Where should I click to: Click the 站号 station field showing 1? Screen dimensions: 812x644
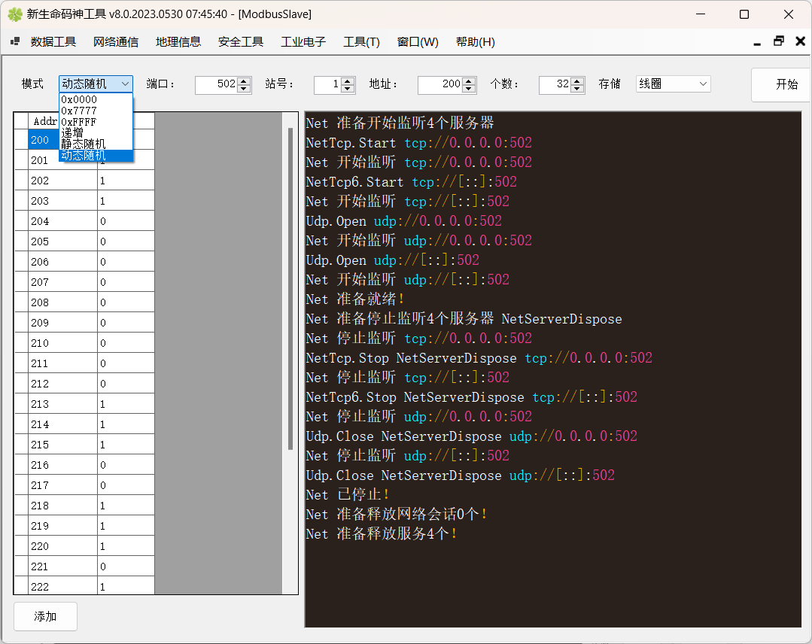click(x=327, y=84)
